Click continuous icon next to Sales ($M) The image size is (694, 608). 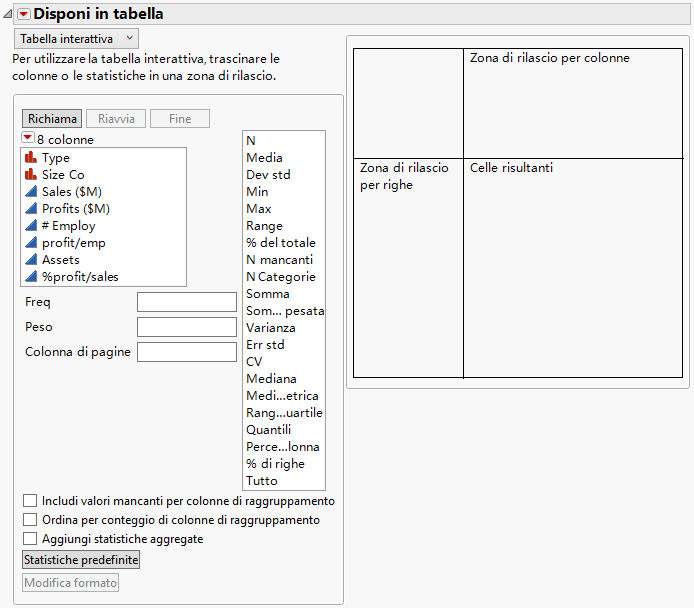pyautogui.click(x=31, y=192)
